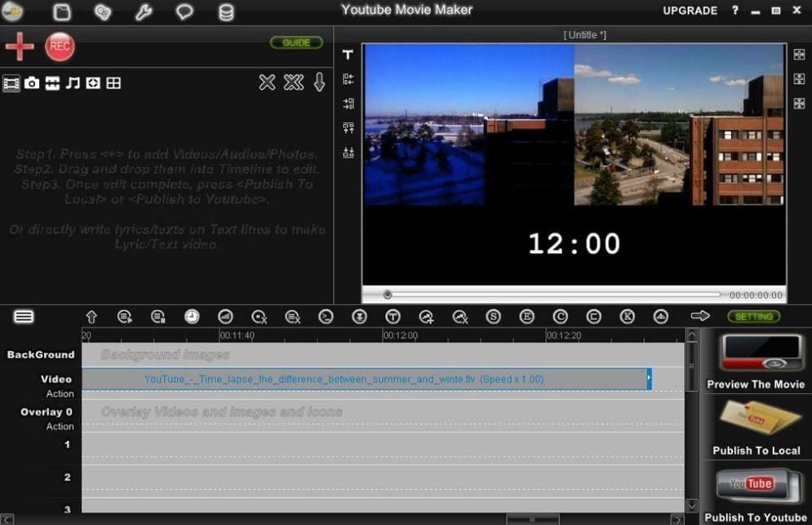Open the palette effects icon in title bar
The image size is (812, 525).
[103, 11]
